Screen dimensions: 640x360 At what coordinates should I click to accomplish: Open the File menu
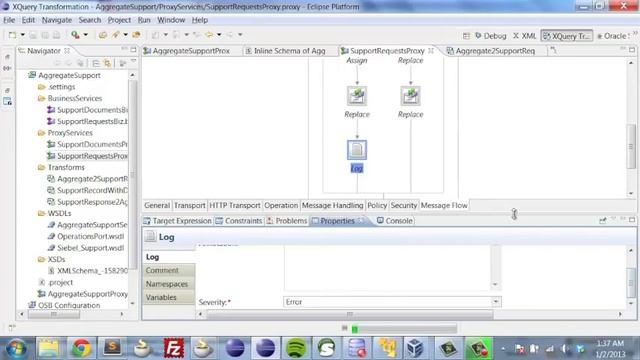coord(9,20)
